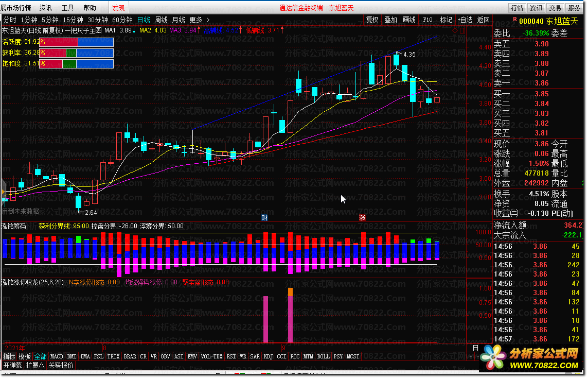This screenshot has height=378, width=588.
Task: Click the 卖五 3.90 order row
Action: pos(539,44)
